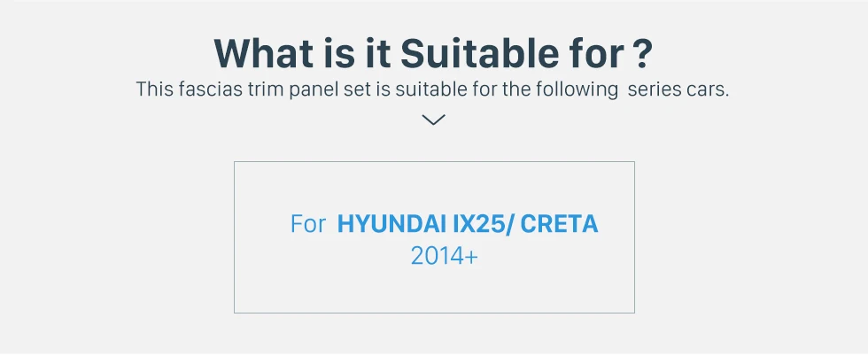Click the "What is it Suitable for ?" heading
This screenshot has height=356, width=868.
tap(433, 53)
